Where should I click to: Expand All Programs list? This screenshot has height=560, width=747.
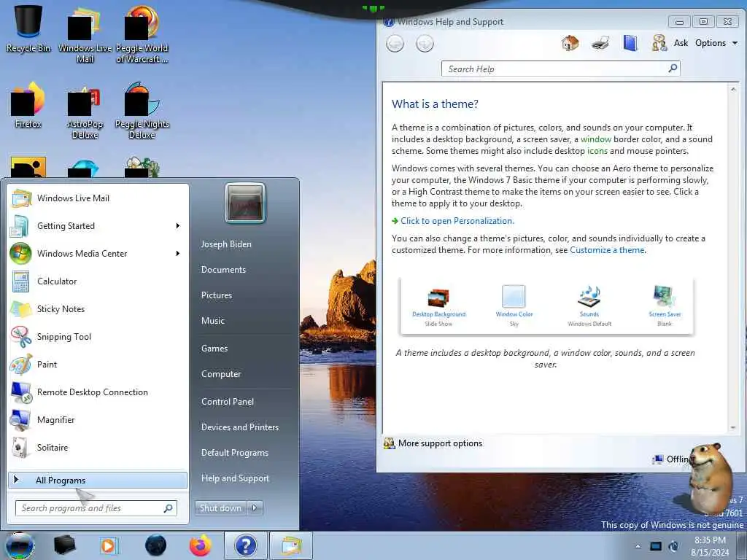[98, 480]
